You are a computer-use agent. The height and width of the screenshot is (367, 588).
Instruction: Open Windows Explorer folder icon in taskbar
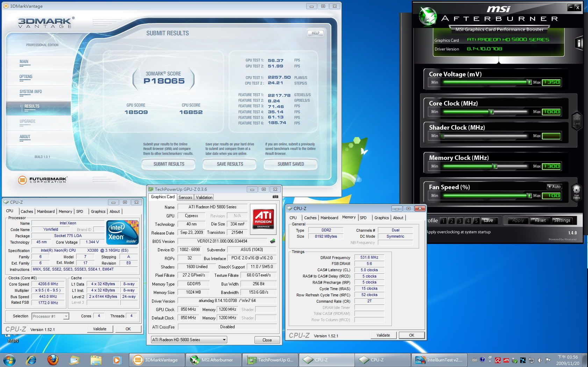(x=96, y=360)
